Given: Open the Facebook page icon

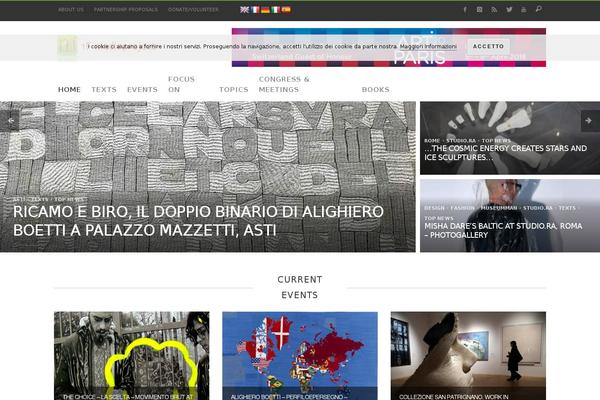Looking at the screenshot, I should [x=465, y=10].
